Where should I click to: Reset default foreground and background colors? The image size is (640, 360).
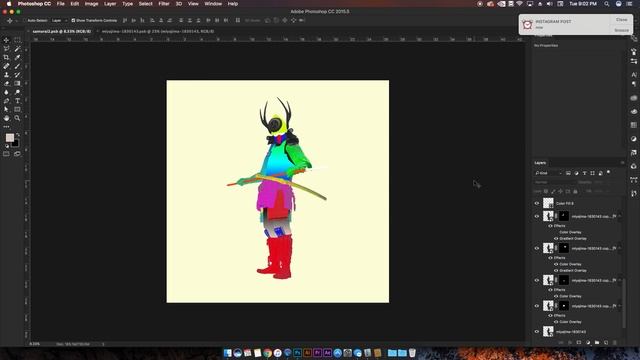(7, 146)
